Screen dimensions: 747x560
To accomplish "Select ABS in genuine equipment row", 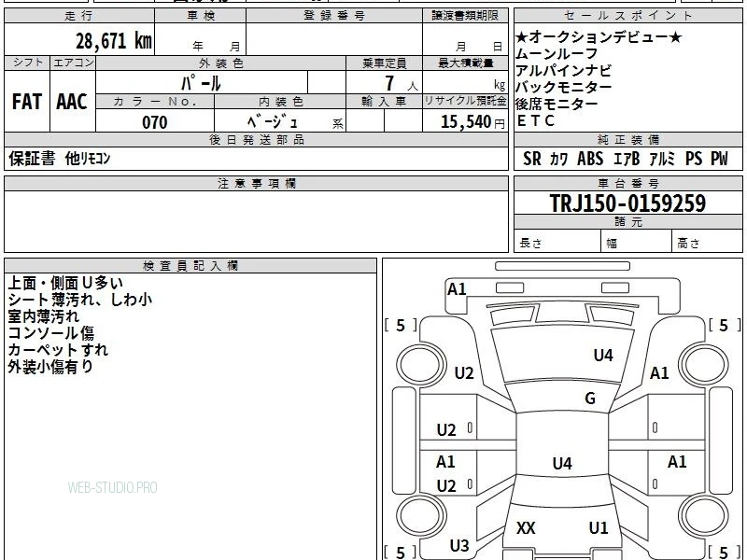I will [x=590, y=159].
